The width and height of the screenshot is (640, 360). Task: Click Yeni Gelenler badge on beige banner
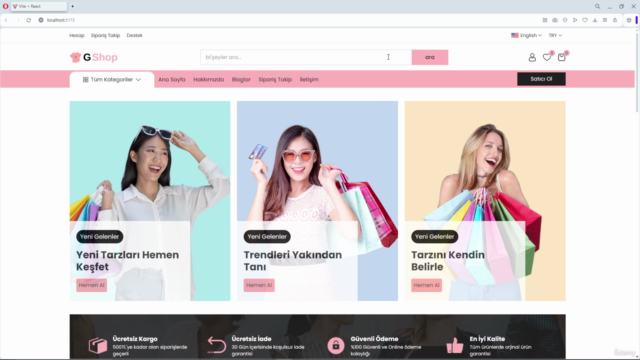click(435, 237)
